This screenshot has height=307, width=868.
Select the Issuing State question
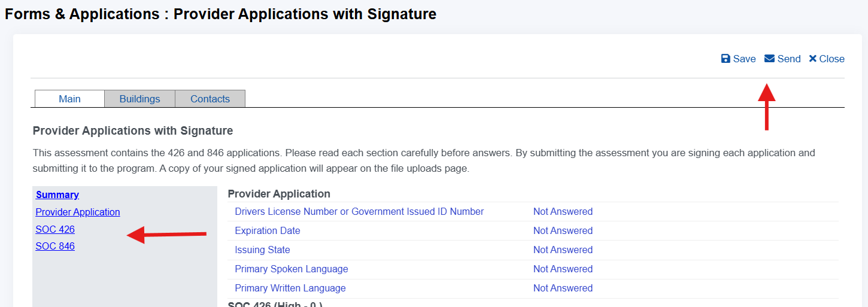pyautogui.click(x=262, y=250)
